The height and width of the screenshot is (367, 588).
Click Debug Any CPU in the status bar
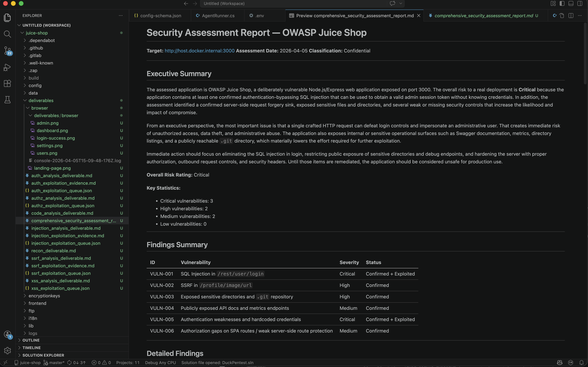pos(160,363)
